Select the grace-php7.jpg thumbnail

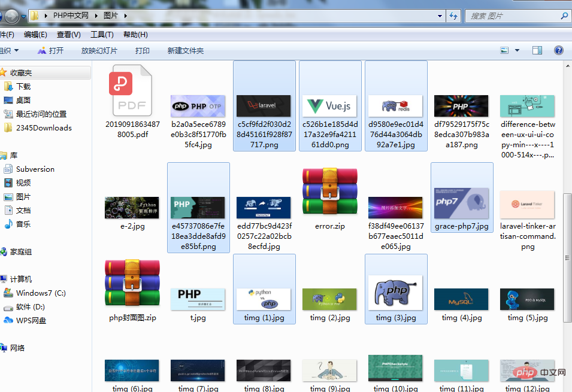(x=461, y=203)
